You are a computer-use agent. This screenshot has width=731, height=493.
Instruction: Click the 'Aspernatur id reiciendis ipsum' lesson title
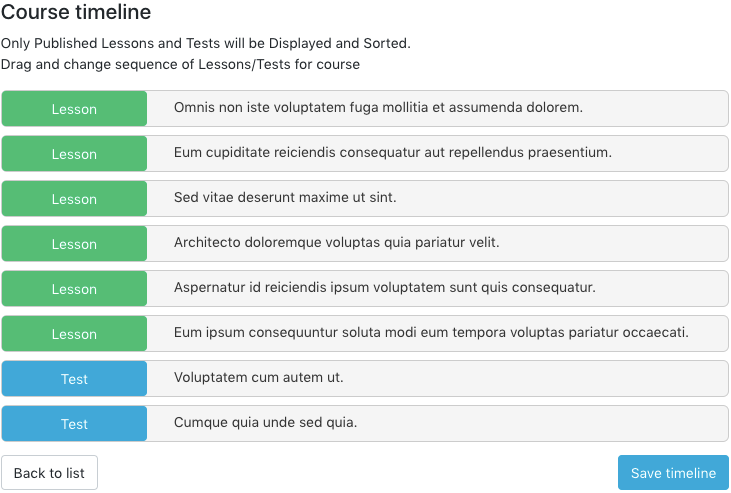(384, 287)
